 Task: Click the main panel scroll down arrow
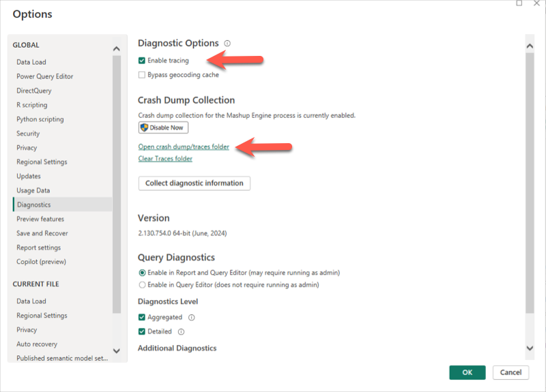pyautogui.click(x=530, y=348)
